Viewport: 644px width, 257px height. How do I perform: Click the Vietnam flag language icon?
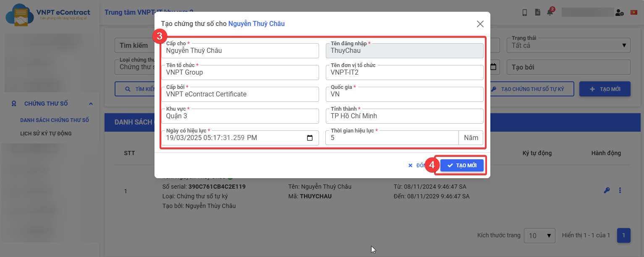tap(634, 13)
